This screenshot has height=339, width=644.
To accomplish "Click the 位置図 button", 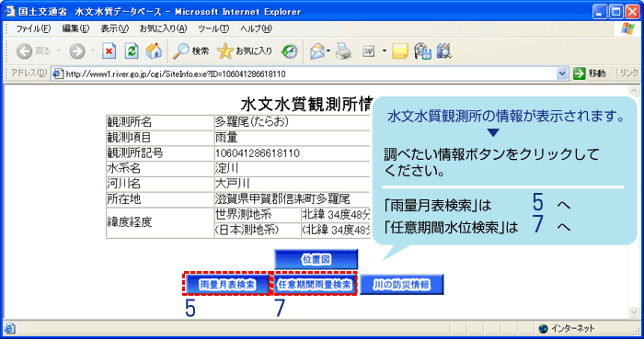I will (316, 259).
